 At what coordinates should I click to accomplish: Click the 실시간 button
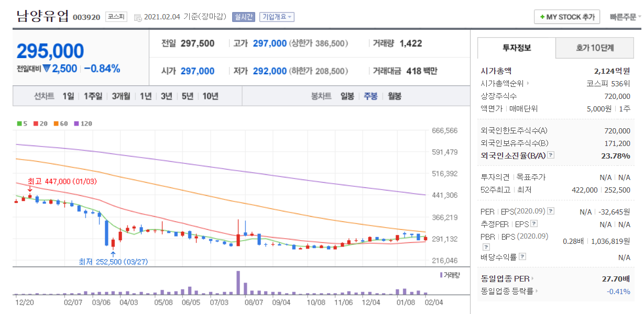click(244, 17)
